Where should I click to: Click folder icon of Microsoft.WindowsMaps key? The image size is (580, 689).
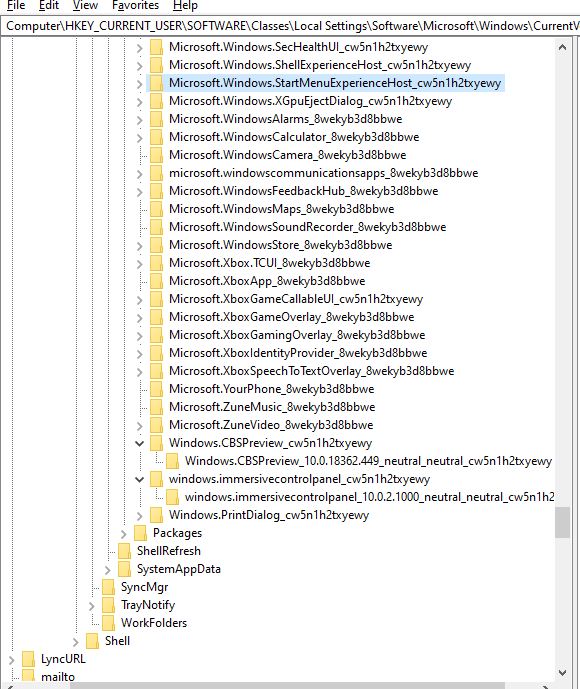(156, 209)
